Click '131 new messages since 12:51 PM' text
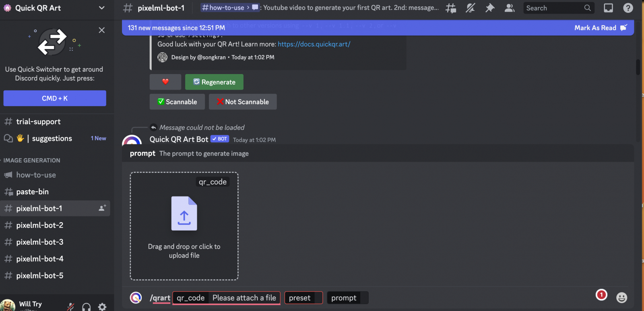Screen dimensions: 644x311 176,28
